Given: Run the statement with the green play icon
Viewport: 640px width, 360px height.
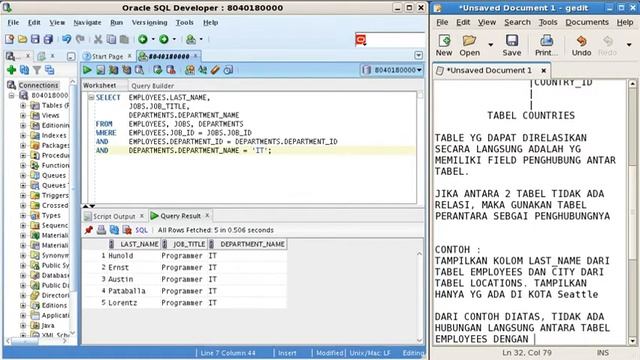Looking at the screenshot, I should (87, 70).
